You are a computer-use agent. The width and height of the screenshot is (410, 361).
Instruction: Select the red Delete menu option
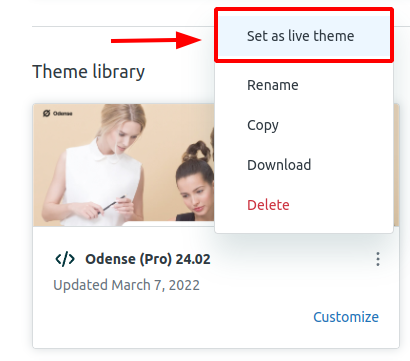point(268,205)
